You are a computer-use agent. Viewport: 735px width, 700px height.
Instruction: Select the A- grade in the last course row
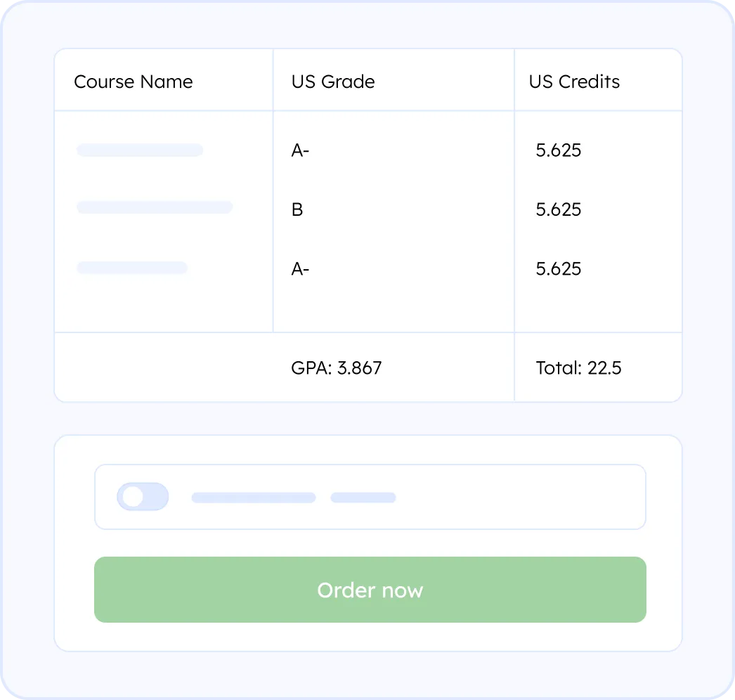tap(300, 269)
